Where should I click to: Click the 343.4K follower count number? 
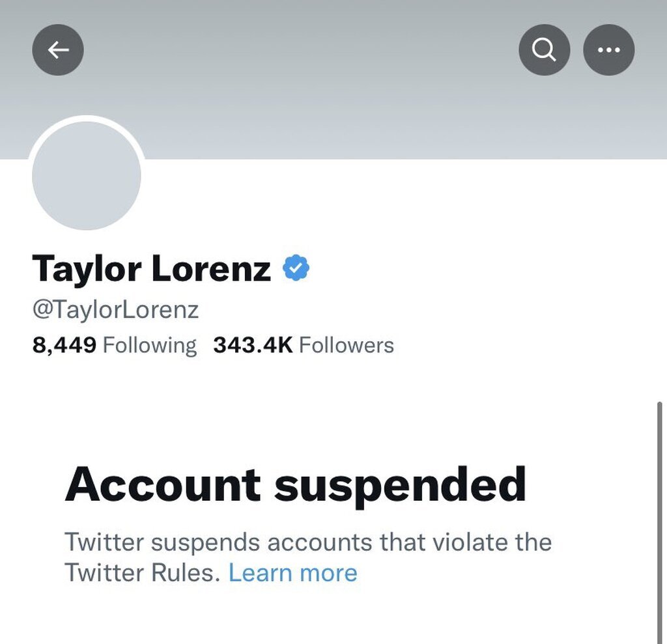click(x=253, y=345)
